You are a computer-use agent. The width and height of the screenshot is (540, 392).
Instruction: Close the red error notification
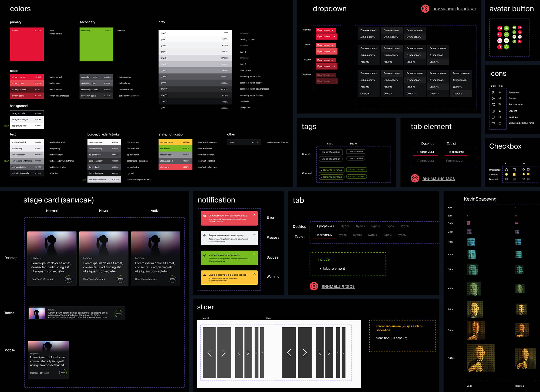point(255,215)
